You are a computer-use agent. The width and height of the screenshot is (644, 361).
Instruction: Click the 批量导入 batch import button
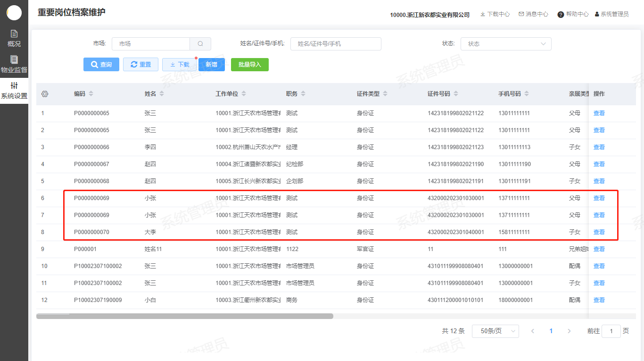[x=249, y=65]
